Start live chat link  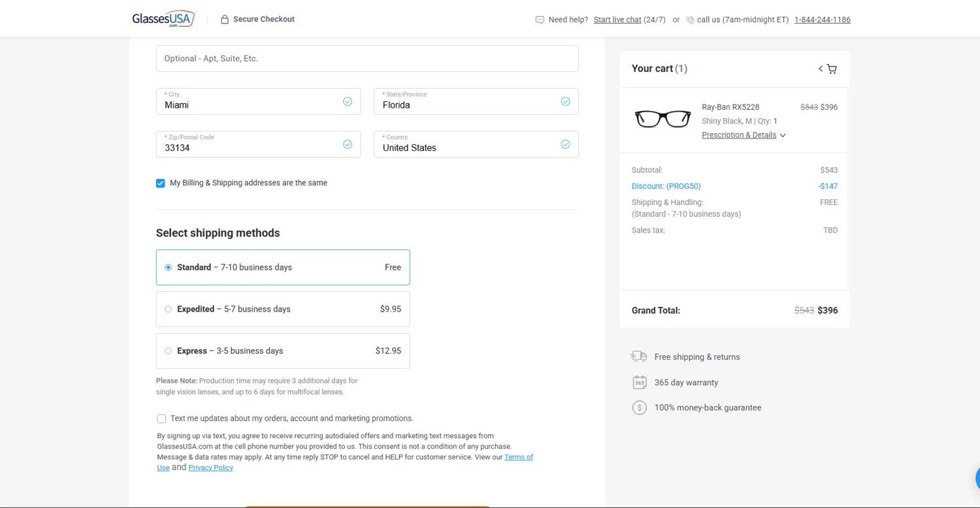(617, 20)
